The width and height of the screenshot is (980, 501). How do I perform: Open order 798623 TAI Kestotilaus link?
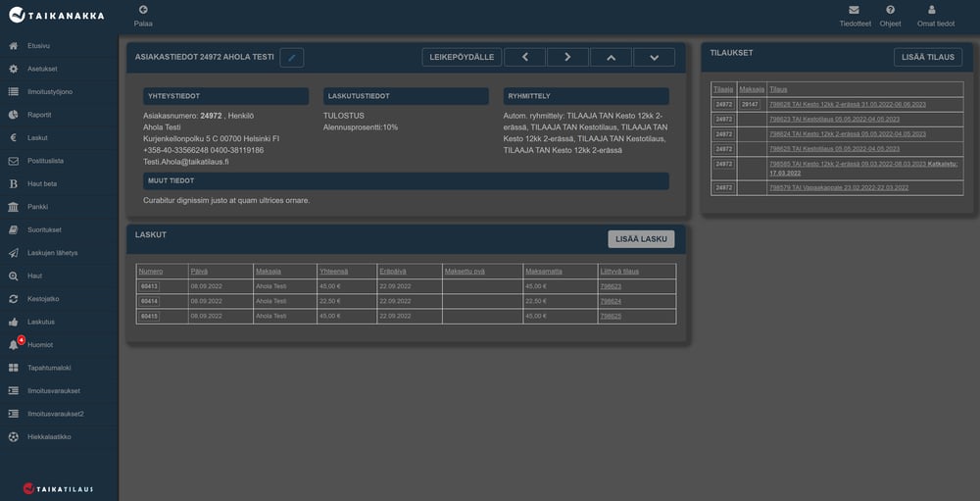834,119
